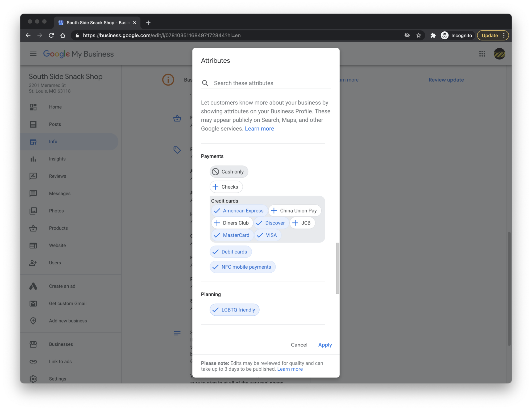Go to Reviews in the sidebar
Image resolution: width=532 pixels, height=410 pixels.
coord(57,176)
